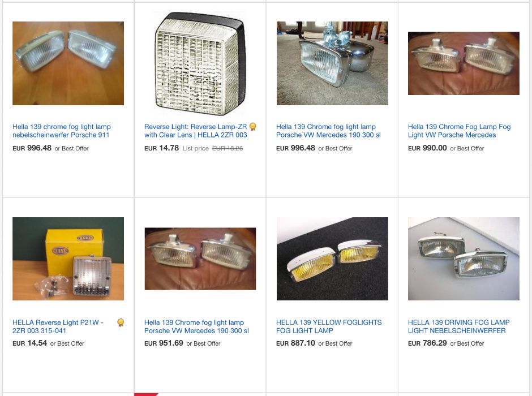Open the Hella 139 nebelscheinwerfer Porsche 911 listing title
The image size is (532, 396).
62,131
